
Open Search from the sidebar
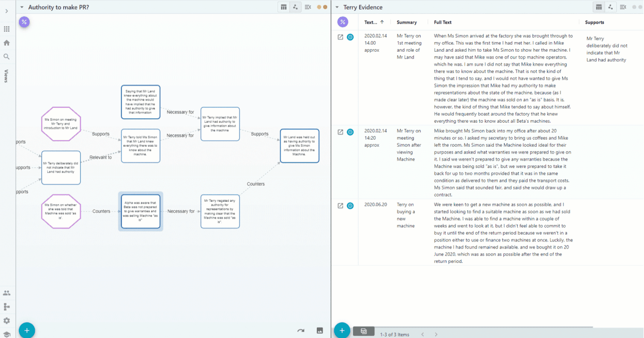6,57
